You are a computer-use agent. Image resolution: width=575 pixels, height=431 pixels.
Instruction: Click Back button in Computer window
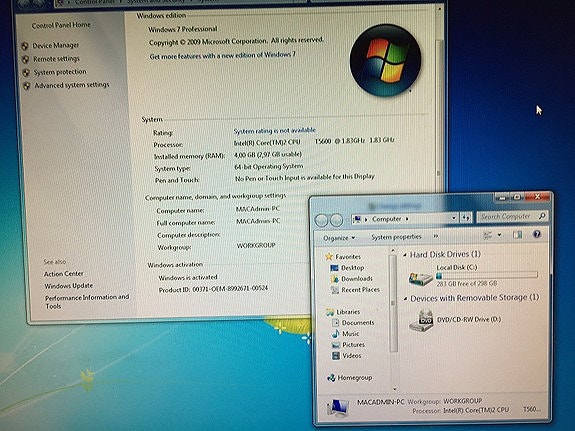tap(322, 220)
